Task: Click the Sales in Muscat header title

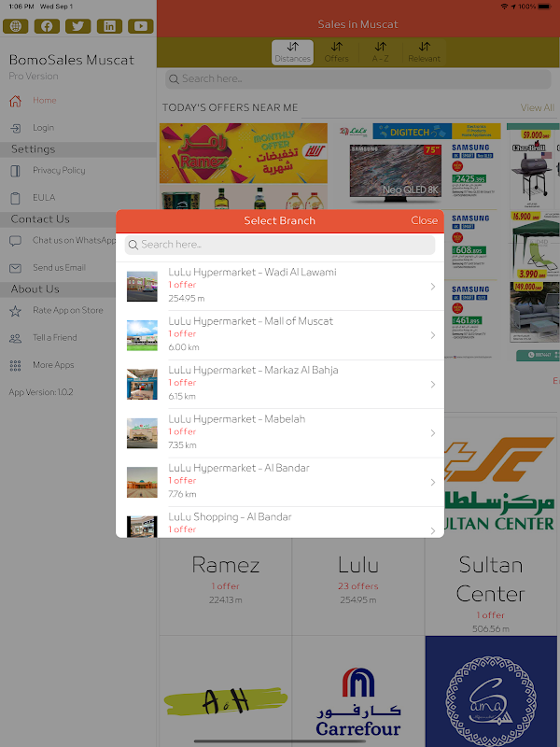Action: (x=358, y=24)
